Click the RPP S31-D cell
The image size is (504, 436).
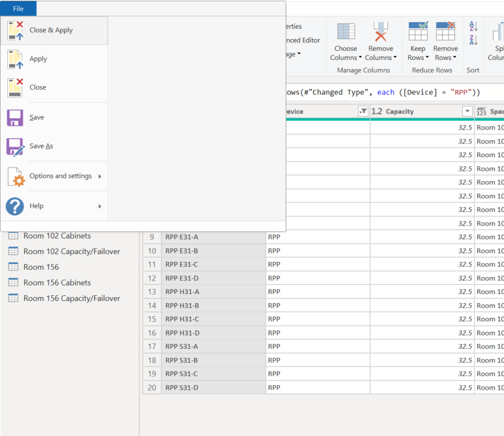213,388
